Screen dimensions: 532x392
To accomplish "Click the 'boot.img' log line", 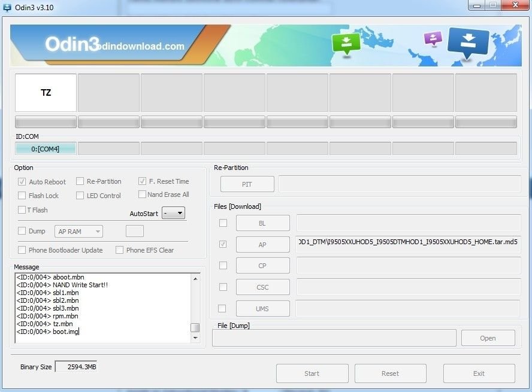I will [47, 332].
